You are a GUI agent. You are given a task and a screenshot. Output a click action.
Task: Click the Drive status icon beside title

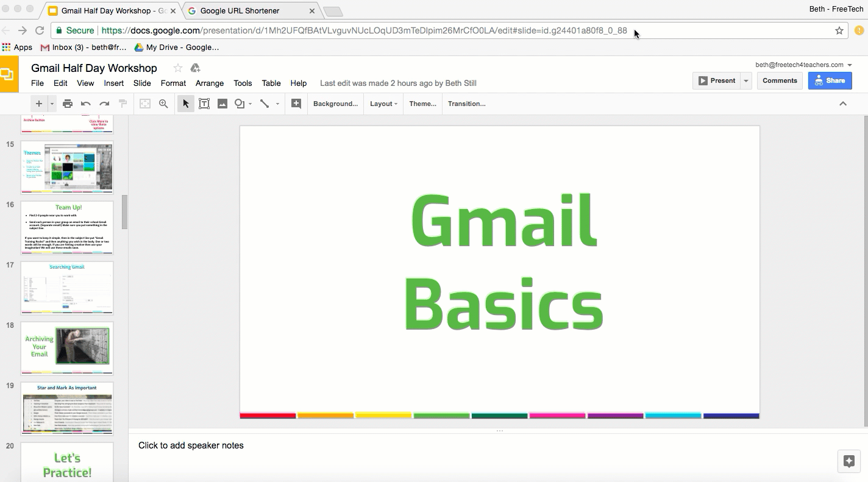point(195,68)
